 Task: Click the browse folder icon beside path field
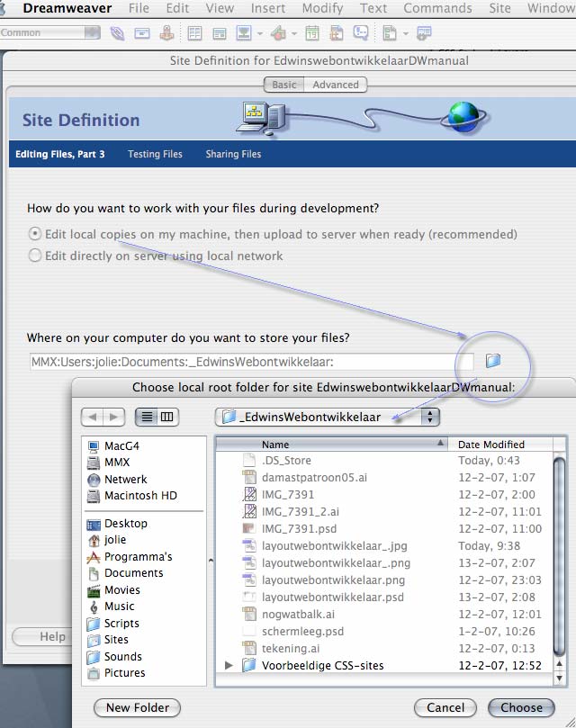click(x=493, y=360)
